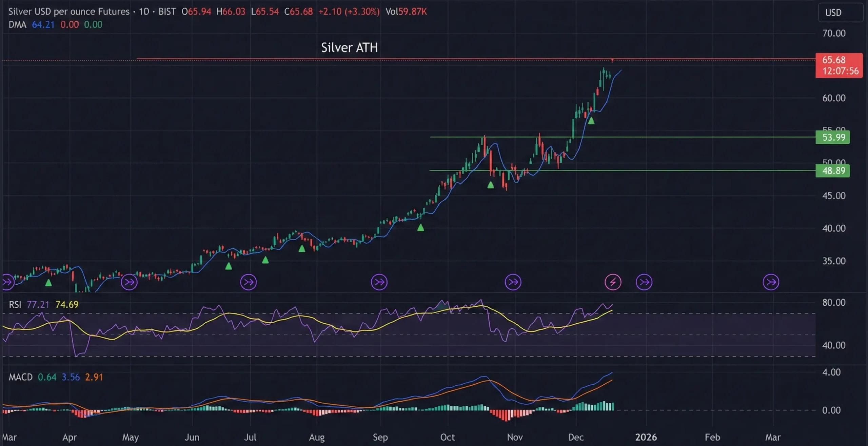Click the purple arrow event marker above Jul
The image size is (868, 446).
click(249, 282)
